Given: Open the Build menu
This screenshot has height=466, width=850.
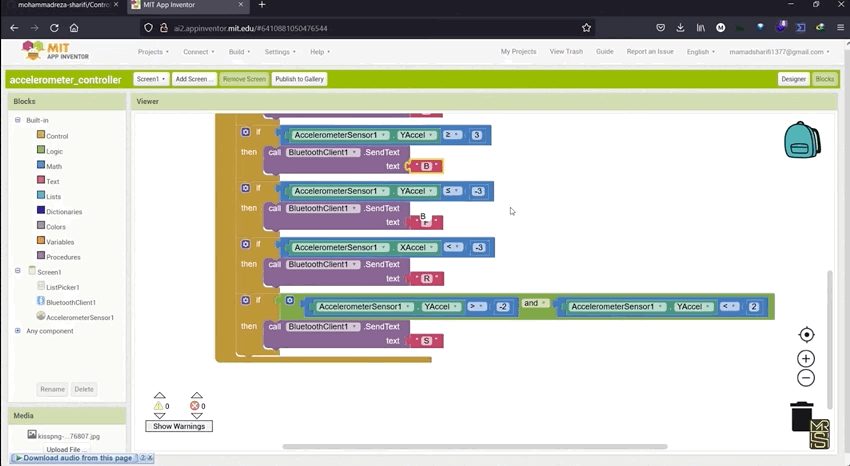Looking at the screenshot, I should point(239,51).
